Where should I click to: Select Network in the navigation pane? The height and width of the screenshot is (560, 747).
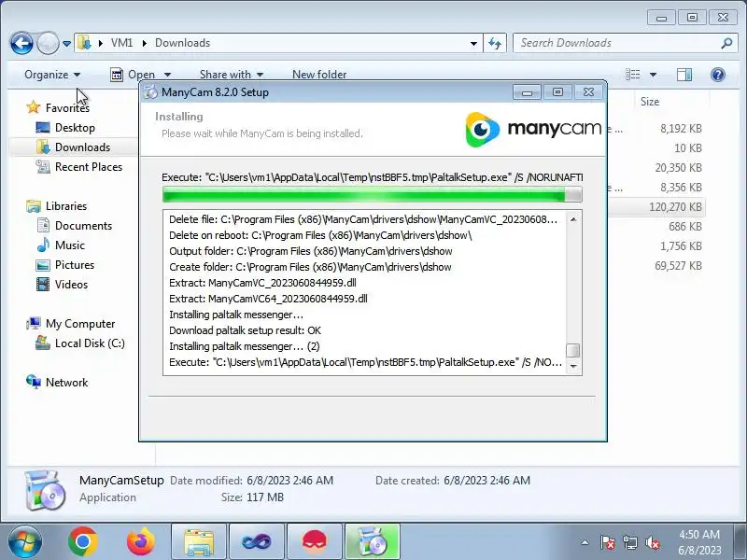[66, 383]
